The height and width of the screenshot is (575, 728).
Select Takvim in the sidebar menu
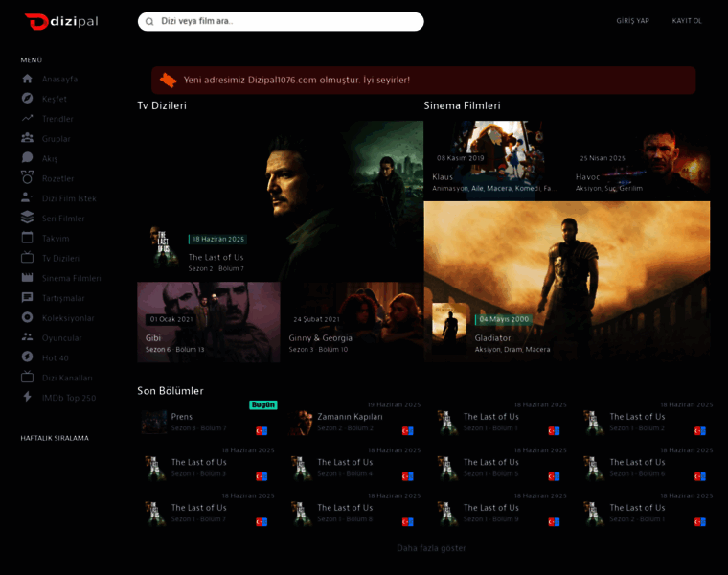tap(56, 239)
